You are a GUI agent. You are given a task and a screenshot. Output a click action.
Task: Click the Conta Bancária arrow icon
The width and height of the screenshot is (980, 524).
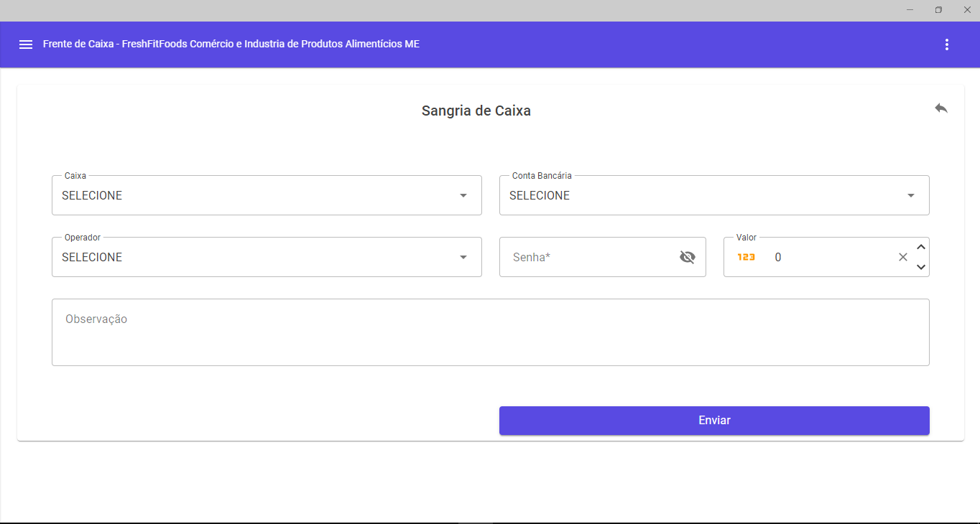910,195
